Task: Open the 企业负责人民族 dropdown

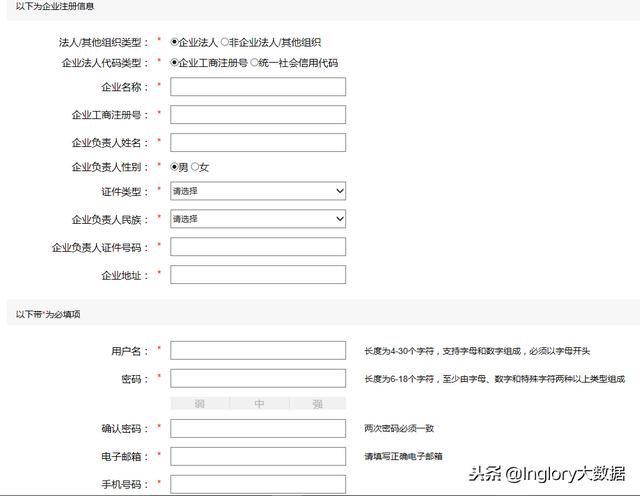Action: click(258, 219)
